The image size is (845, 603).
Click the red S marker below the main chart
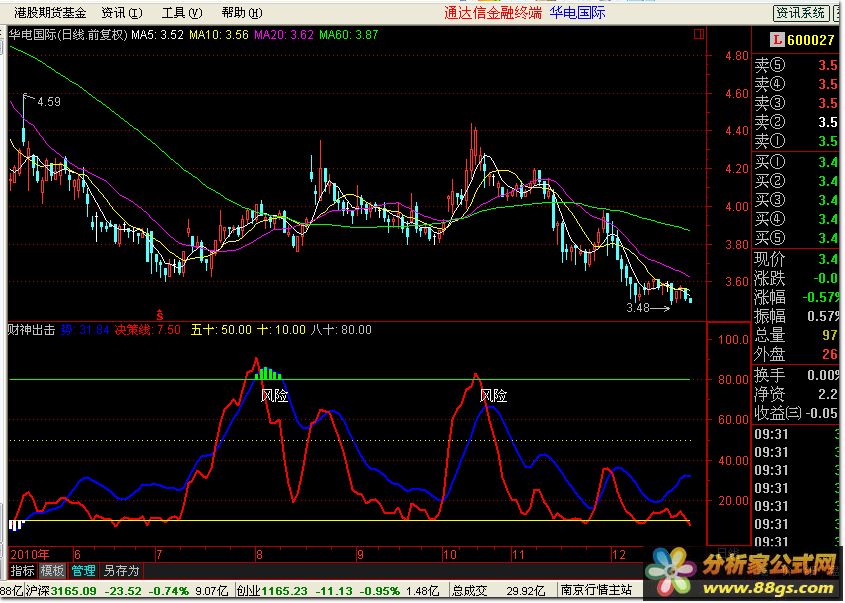coord(160,315)
